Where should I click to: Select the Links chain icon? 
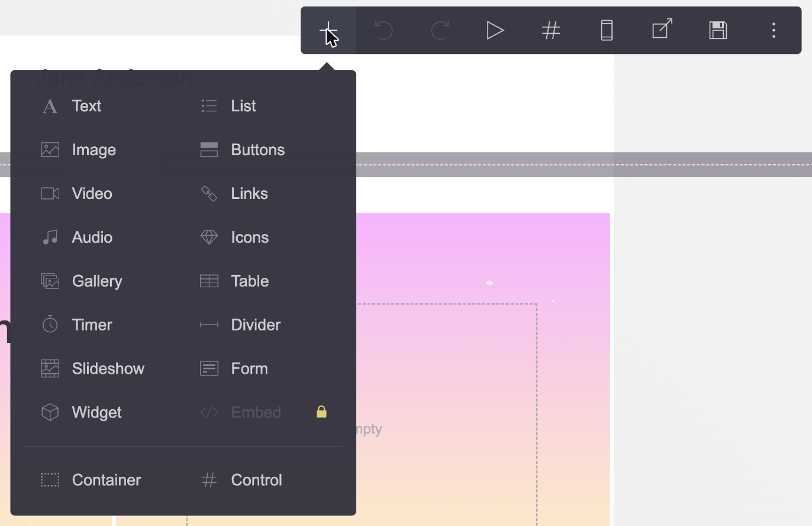209,194
